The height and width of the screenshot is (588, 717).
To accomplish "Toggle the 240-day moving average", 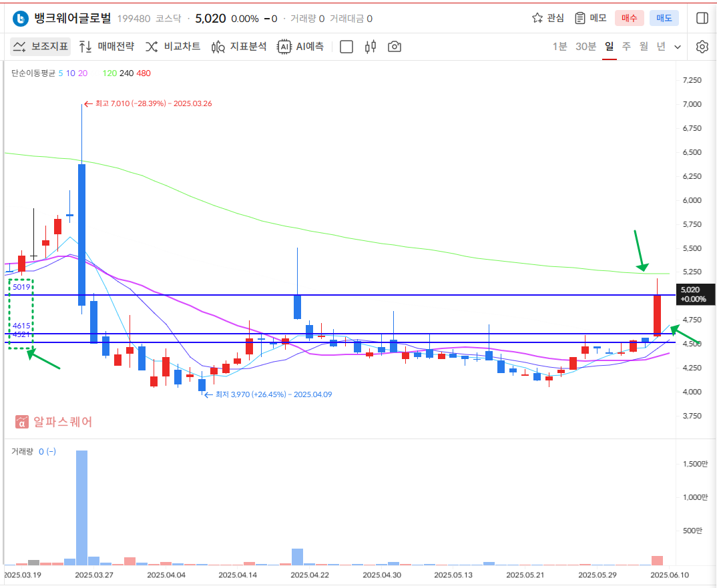I will (x=127, y=73).
